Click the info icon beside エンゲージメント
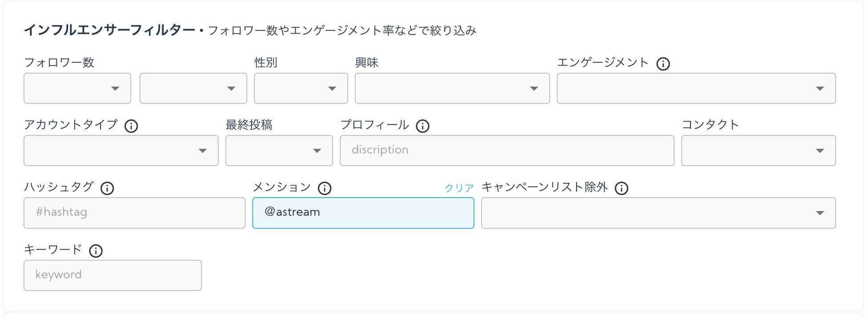The width and height of the screenshot is (868, 317). (663, 64)
